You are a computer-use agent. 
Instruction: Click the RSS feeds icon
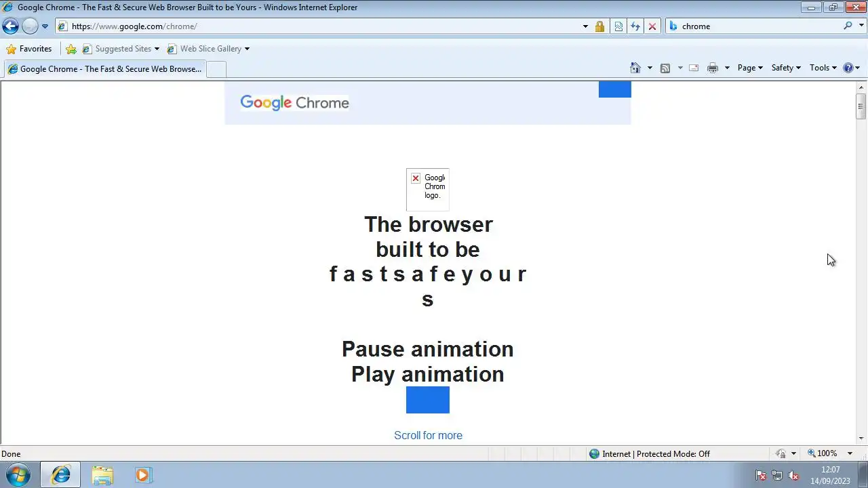[x=665, y=68]
